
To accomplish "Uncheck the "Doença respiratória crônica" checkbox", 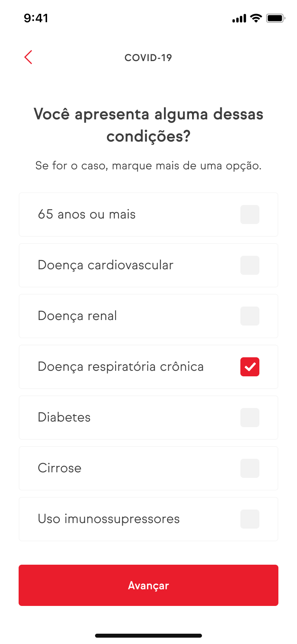I will point(250,367).
